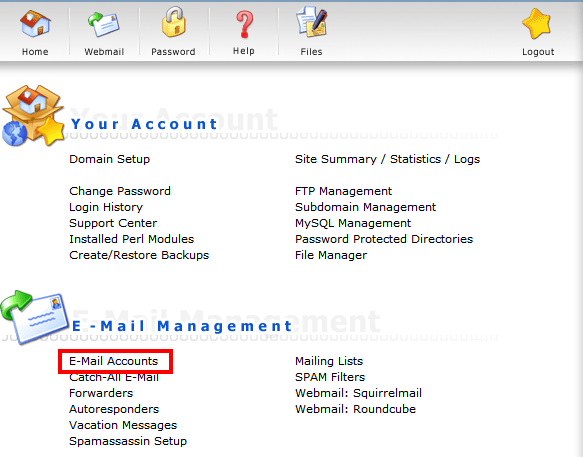The image size is (583, 457).
Task: Click the Your Account box icon
Action: 33,116
